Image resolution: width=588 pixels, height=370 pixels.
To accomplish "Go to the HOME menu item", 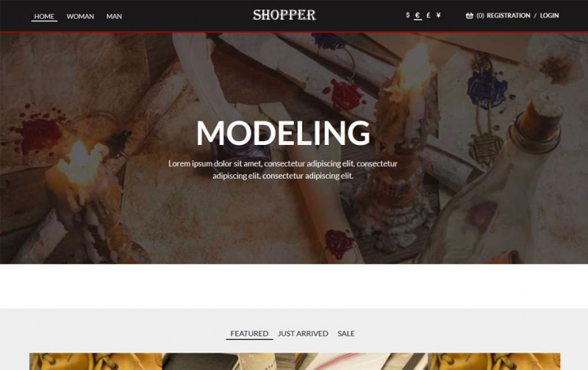I will point(44,16).
